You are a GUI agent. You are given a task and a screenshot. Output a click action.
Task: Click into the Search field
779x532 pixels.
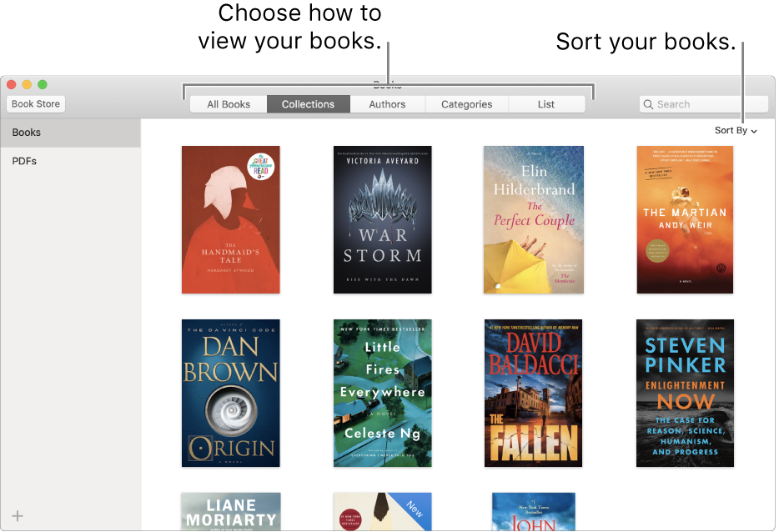[703, 104]
